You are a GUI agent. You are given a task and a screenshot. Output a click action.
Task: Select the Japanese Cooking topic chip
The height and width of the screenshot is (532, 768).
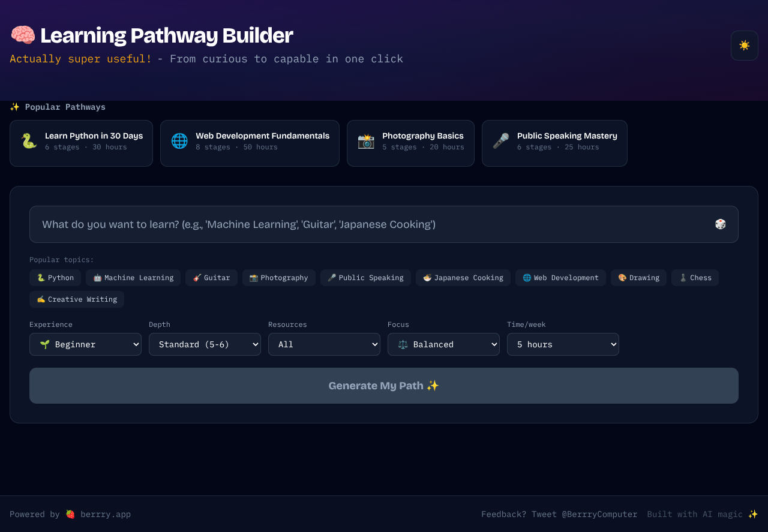(x=463, y=278)
